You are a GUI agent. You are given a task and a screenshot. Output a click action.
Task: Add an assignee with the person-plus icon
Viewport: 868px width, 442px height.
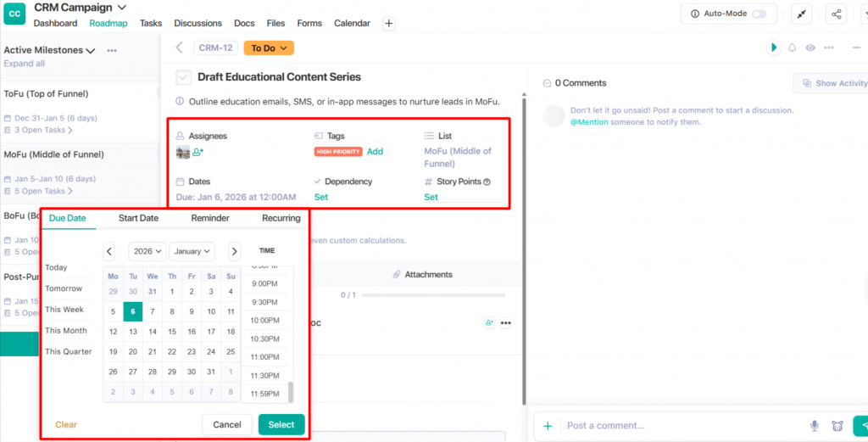198,152
